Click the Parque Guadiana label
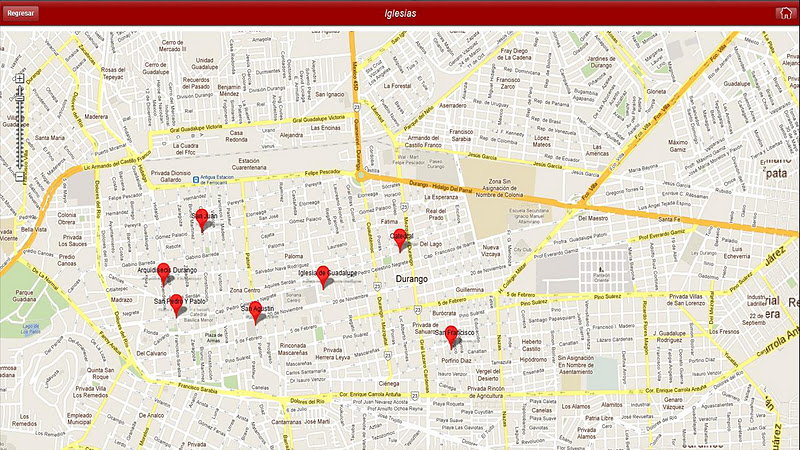 coord(24,296)
